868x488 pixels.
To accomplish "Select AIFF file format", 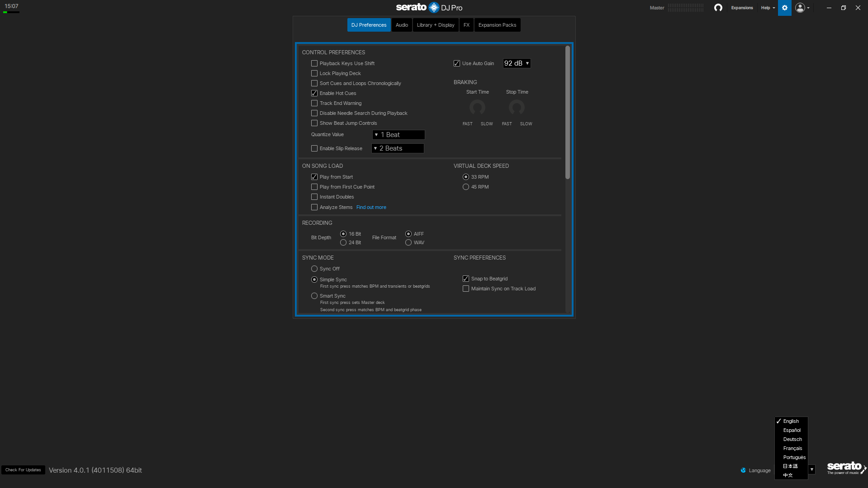I will click(408, 234).
